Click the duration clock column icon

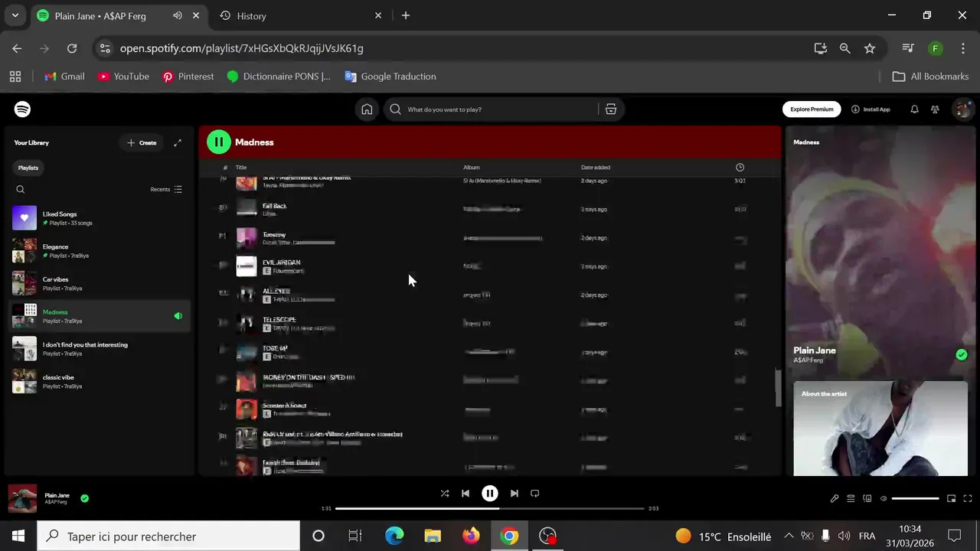(x=740, y=168)
